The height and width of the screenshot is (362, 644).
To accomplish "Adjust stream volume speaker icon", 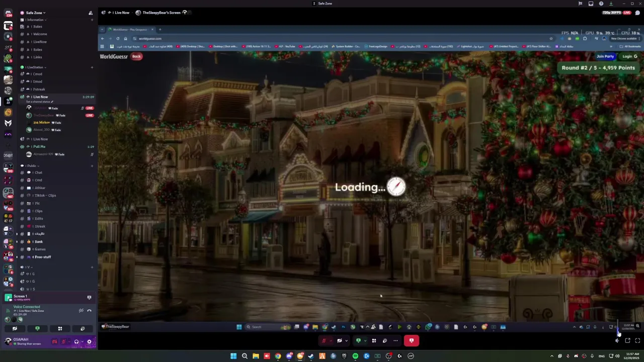I will coord(617,341).
